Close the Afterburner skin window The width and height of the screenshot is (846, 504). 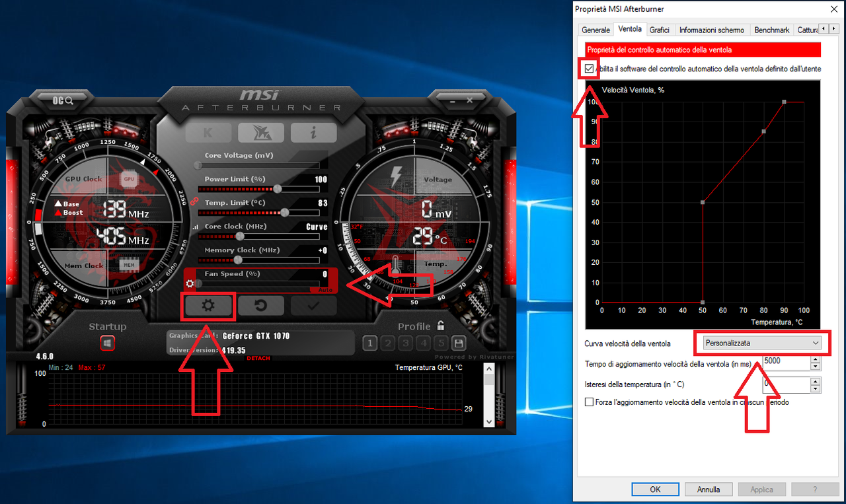click(x=469, y=100)
